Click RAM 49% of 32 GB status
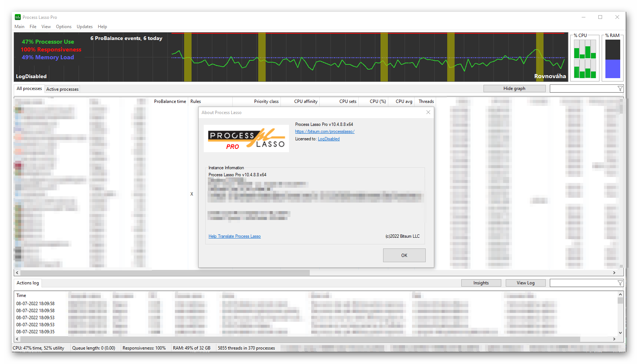 (x=192, y=348)
